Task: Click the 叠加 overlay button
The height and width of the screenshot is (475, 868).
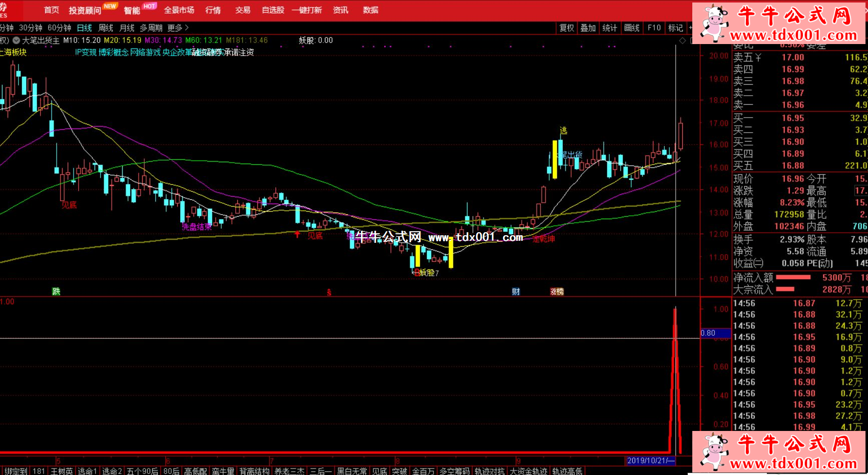Action: pyautogui.click(x=588, y=28)
